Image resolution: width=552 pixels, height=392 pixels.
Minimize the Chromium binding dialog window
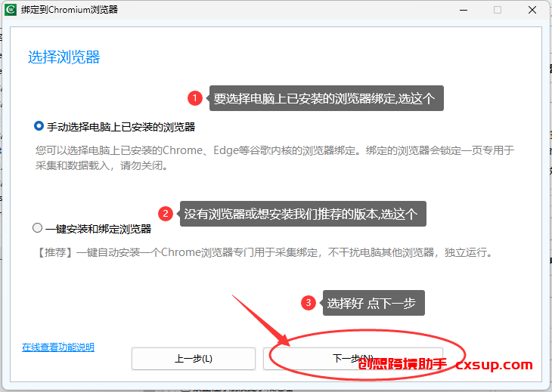[x=464, y=10]
